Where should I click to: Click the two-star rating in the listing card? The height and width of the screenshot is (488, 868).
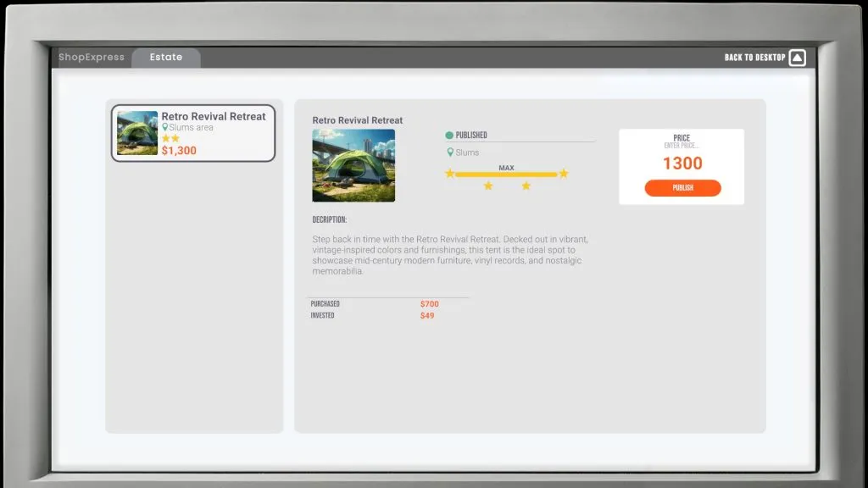click(170, 139)
